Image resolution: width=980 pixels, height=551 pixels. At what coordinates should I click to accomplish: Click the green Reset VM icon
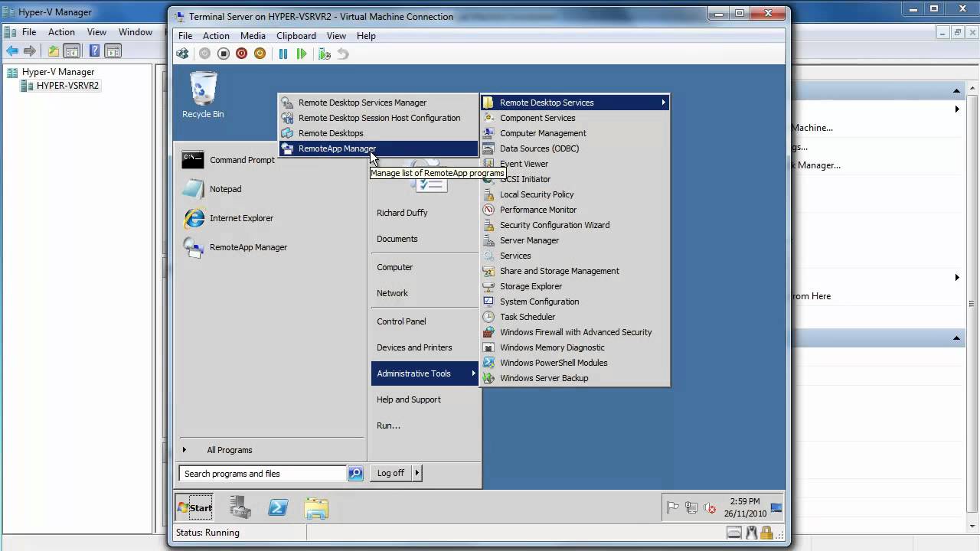point(302,54)
